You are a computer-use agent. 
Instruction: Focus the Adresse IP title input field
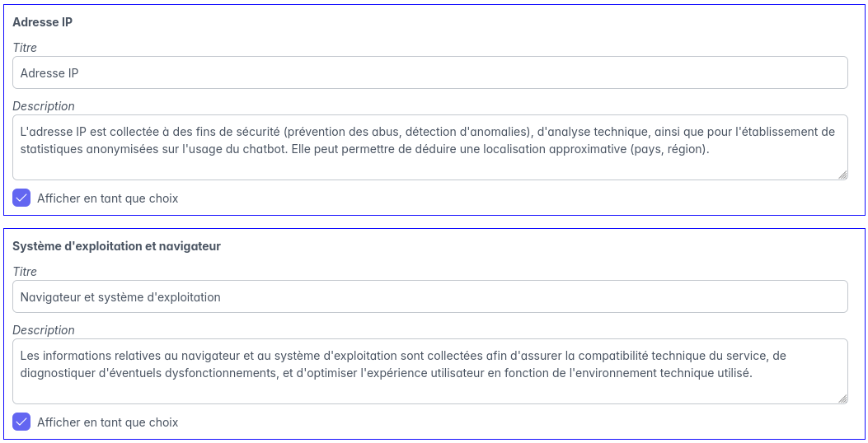[x=429, y=72]
